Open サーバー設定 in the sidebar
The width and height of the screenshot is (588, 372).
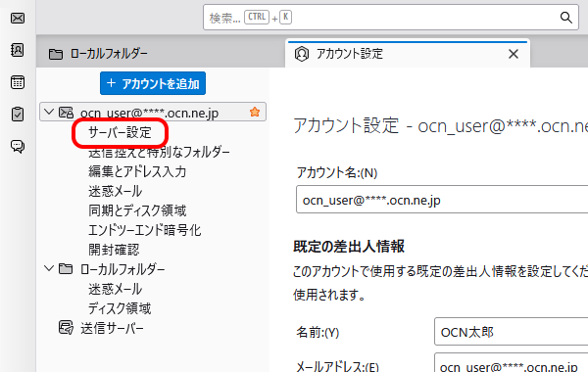[120, 132]
